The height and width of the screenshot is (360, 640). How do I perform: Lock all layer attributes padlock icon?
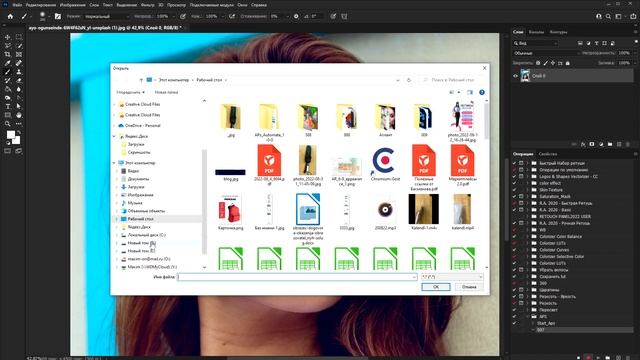[x=567, y=63]
